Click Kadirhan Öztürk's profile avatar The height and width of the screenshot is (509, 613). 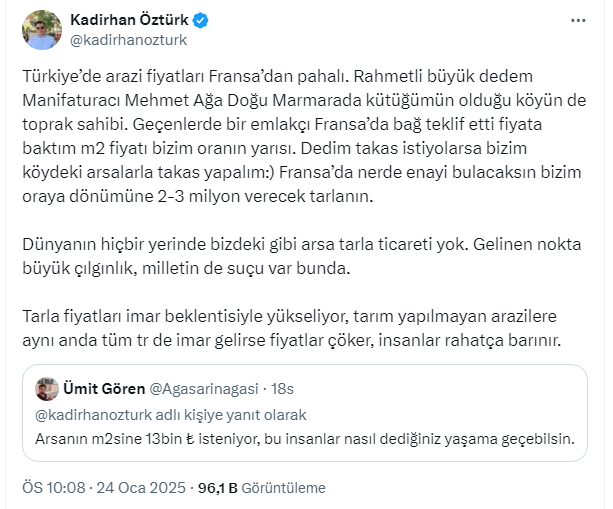click(x=41, y=30)
